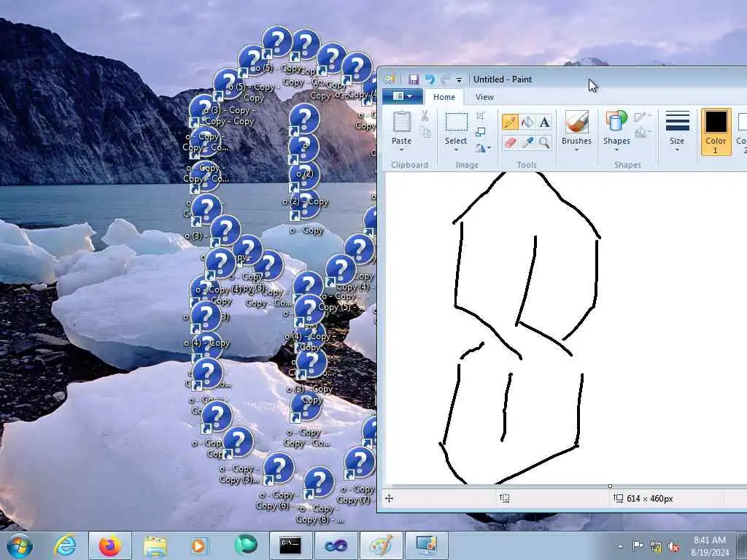
Task: Click the green round app icon on the taskbar
Action: pos(245,545)
